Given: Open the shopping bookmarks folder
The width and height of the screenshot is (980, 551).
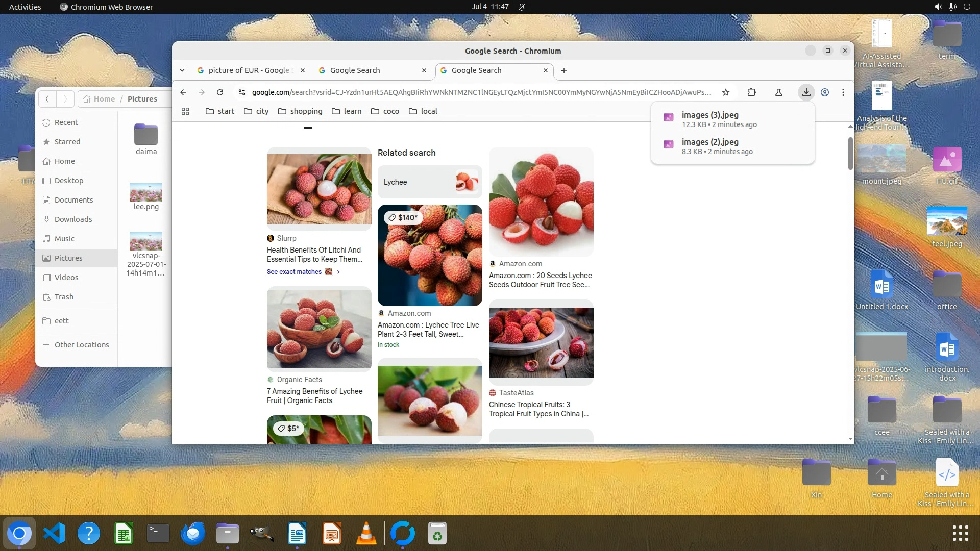Looking at the screenshot, I should coord(300,111).
